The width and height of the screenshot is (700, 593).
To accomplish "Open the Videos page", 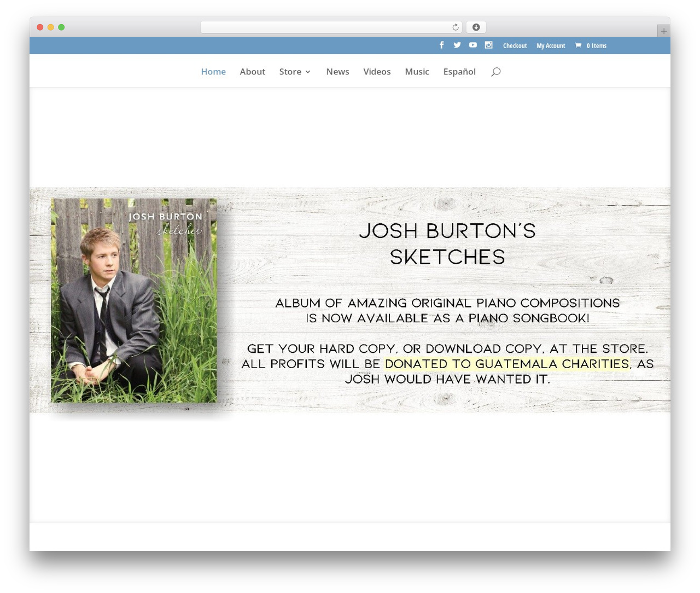I will click(377, 72).
